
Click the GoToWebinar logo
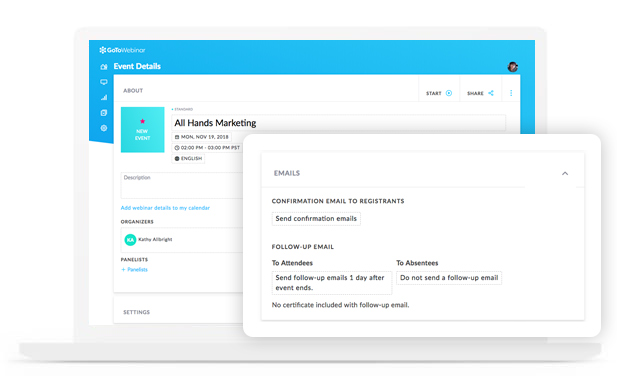122,50
